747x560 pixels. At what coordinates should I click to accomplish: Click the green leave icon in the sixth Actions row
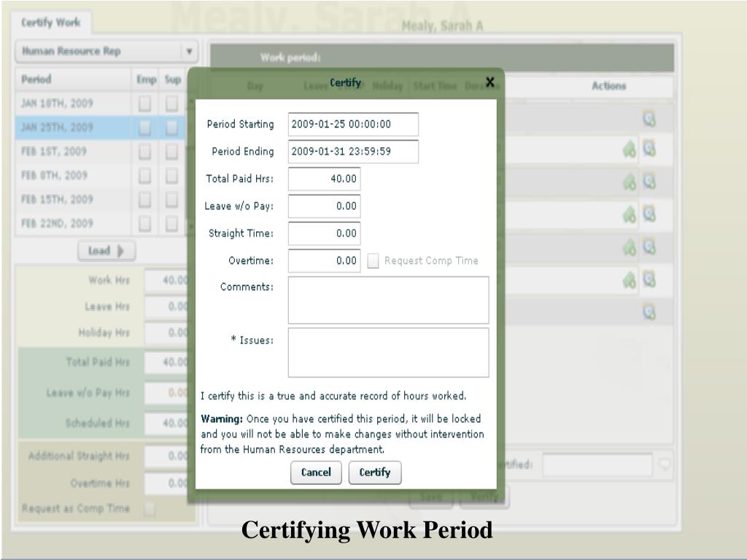coord(628,279)
